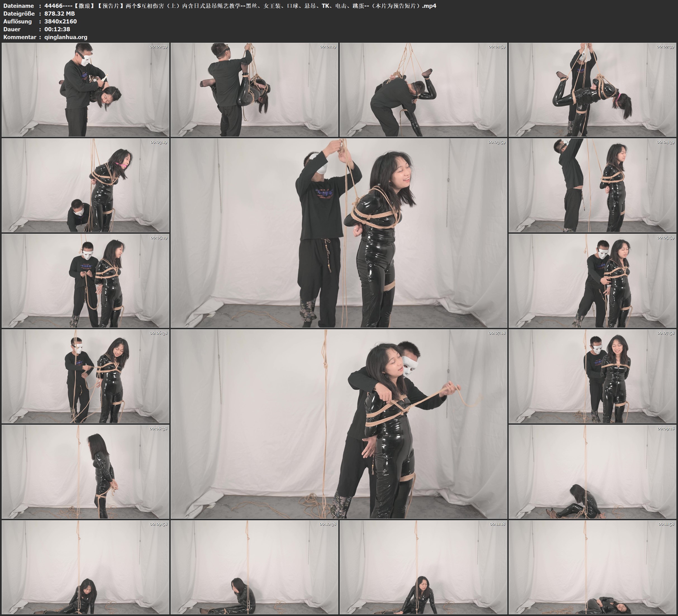Open the thumbnail at 00:09:18
Viewport: 678px width, 616px height.
click(x=593, y=472)
